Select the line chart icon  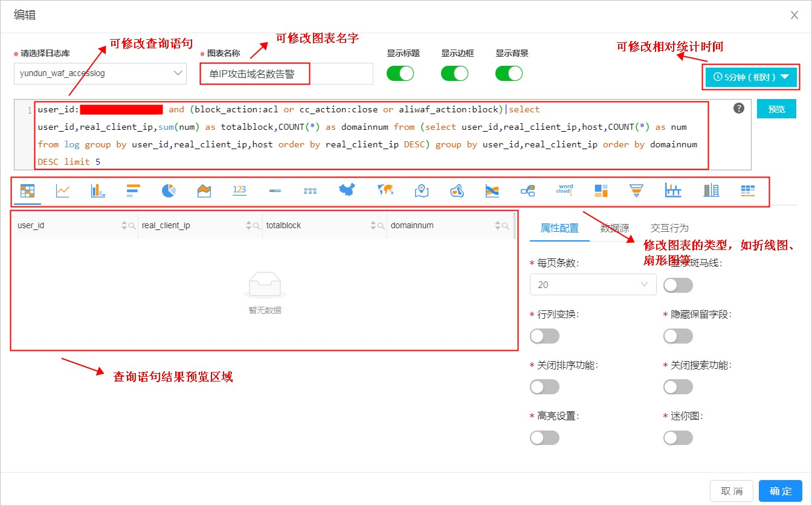[63, 191]
